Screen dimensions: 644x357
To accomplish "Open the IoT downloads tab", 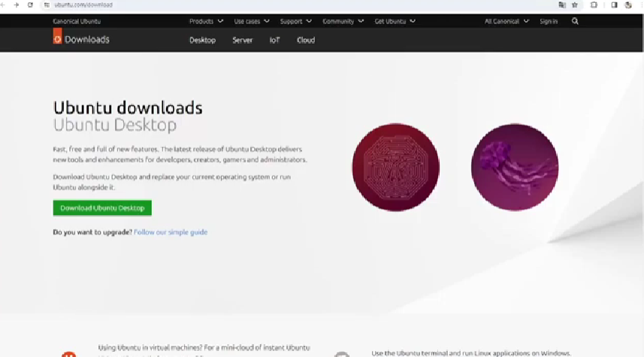I will [275, 40].
